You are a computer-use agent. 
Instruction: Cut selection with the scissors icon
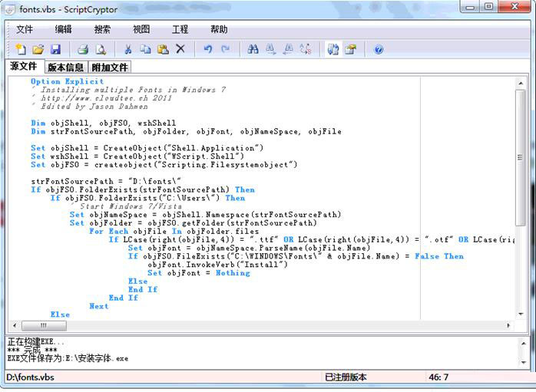tap(128, 50)
